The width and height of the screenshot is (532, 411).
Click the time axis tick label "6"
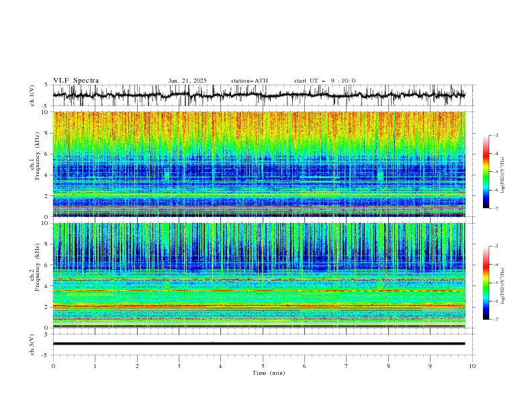tap(304, 366)
